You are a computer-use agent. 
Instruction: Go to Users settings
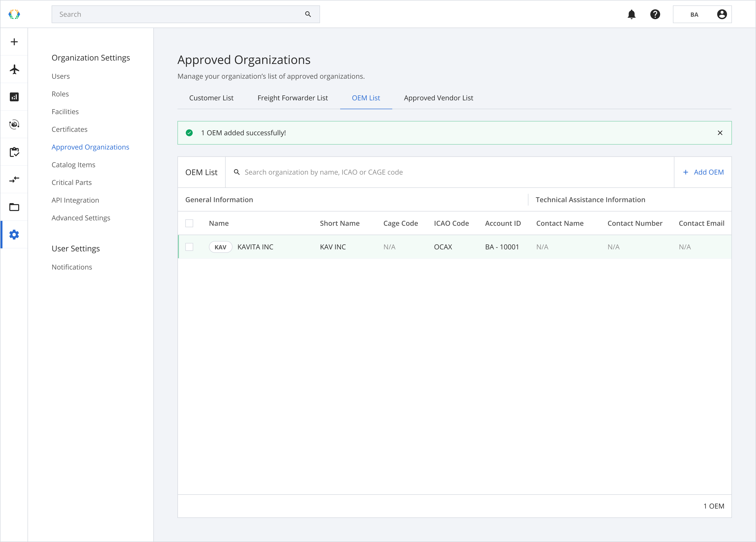(61, 76)
